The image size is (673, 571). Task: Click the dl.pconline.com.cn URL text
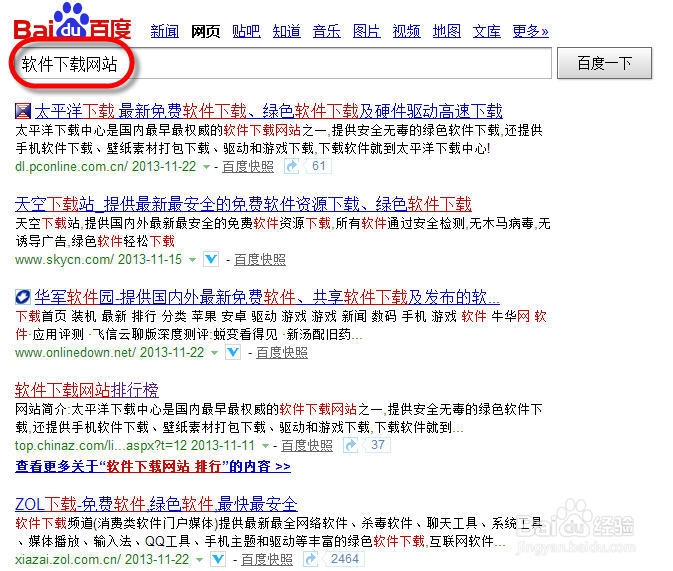click(x=71, y=167)
